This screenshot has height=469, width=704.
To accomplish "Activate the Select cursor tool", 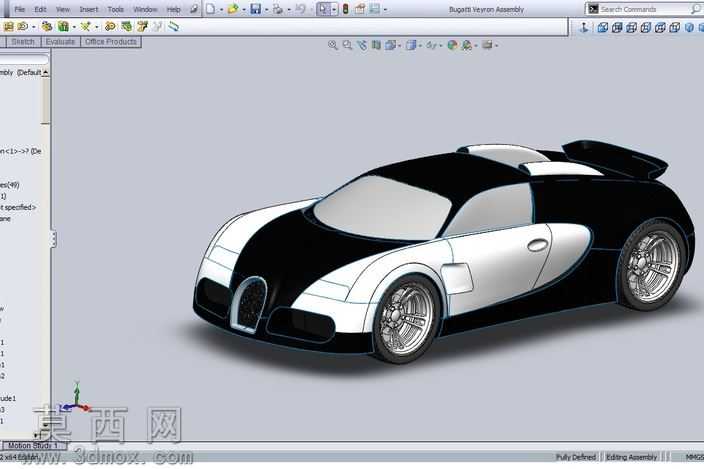I will coord(324,9).
